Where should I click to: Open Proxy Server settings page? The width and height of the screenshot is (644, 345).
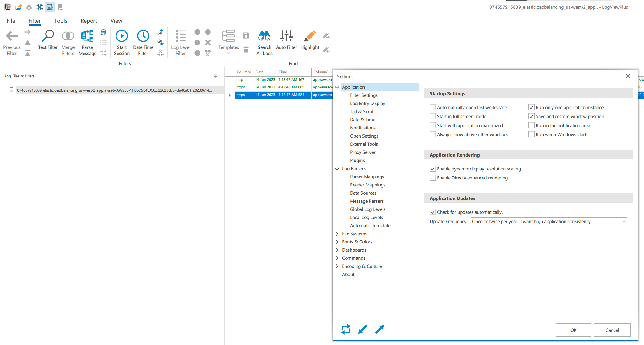[x=363, y=152]
